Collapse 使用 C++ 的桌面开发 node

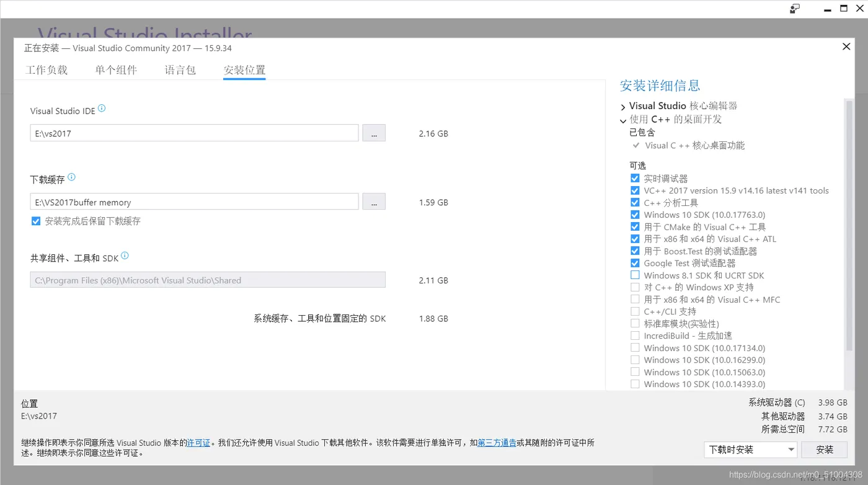(x=623, y=120)
